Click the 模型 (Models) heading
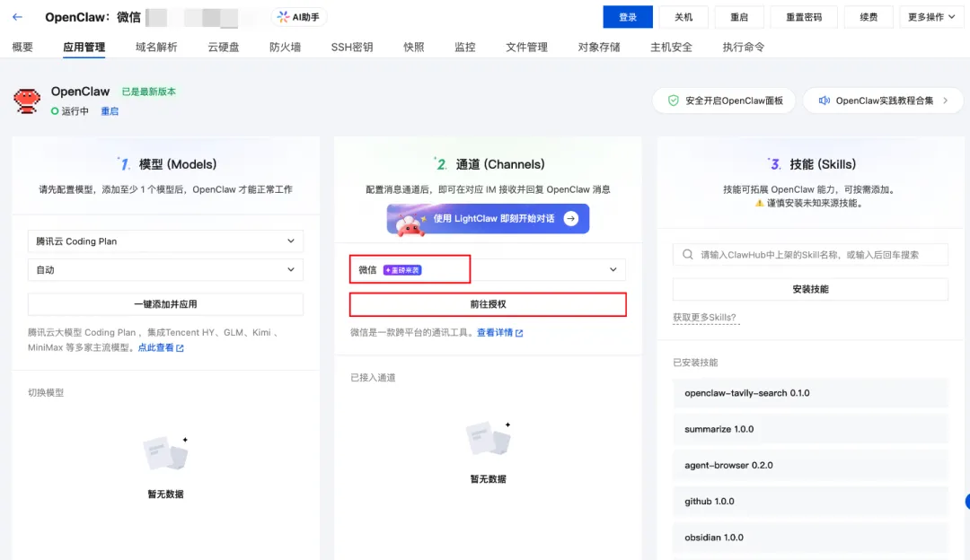Screen dimensions: 970x560 (x=178, y=164)
